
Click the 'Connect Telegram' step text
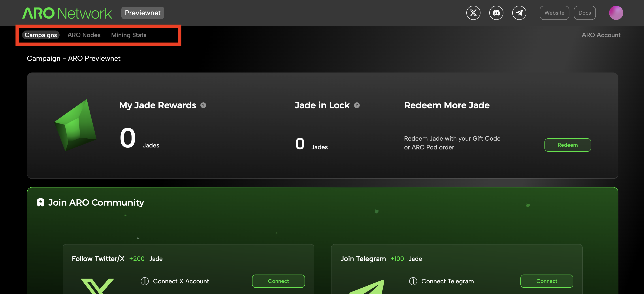tap(448, 281)
